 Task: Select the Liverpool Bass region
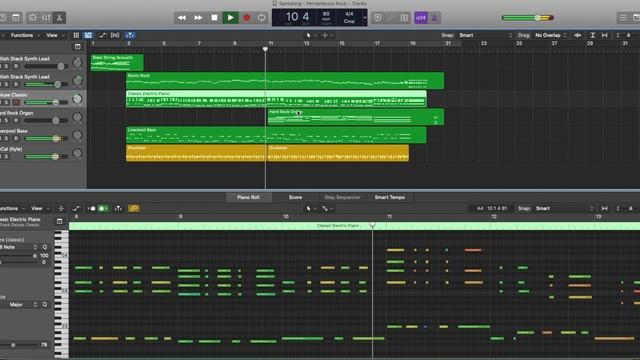pyautogui.click(x=276, y=135)
